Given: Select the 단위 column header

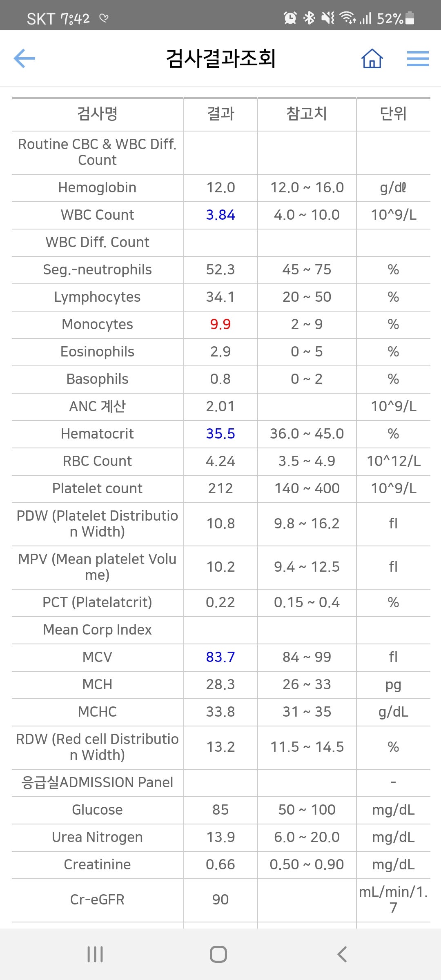Looking at the screenshot, I should [393, 114].
